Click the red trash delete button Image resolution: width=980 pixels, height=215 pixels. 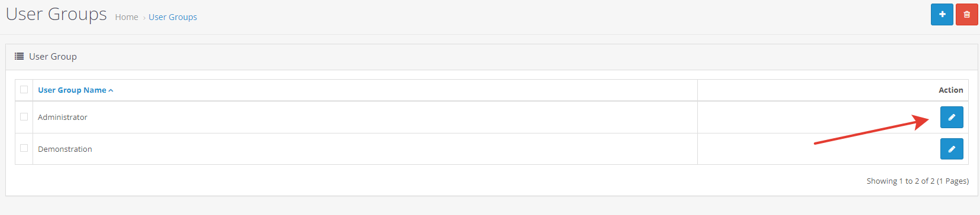pyautogui.click(x=967, y=14)
